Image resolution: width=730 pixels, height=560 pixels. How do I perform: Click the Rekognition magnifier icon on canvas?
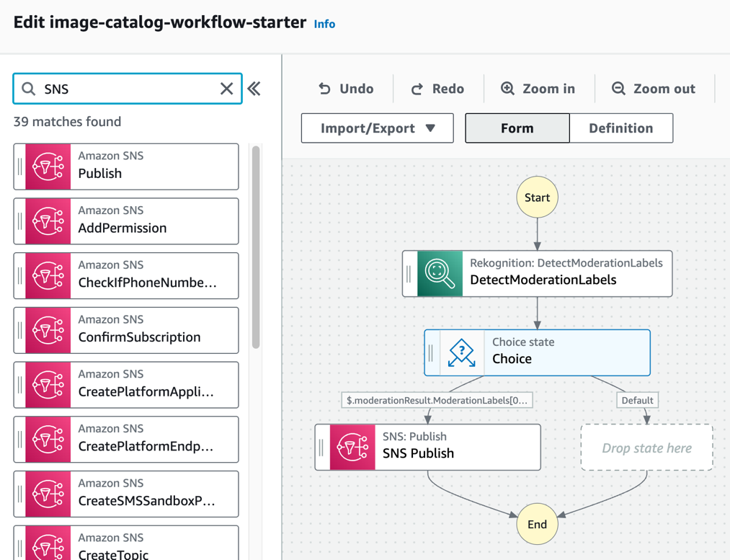[x=440, y=274]
